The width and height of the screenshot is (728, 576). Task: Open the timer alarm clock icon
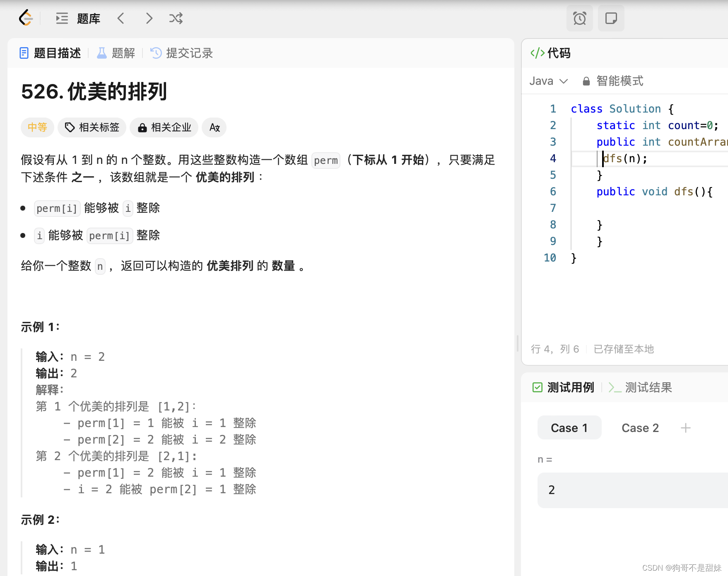point(580,18)
